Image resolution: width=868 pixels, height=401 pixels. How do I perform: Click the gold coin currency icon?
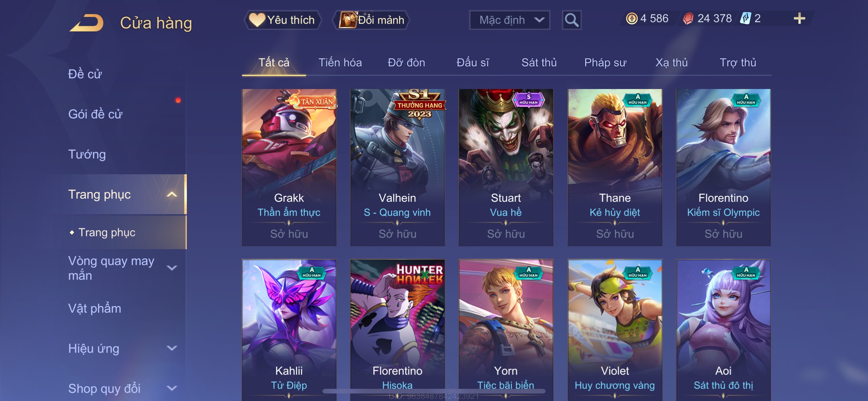[x=631, y=18]
